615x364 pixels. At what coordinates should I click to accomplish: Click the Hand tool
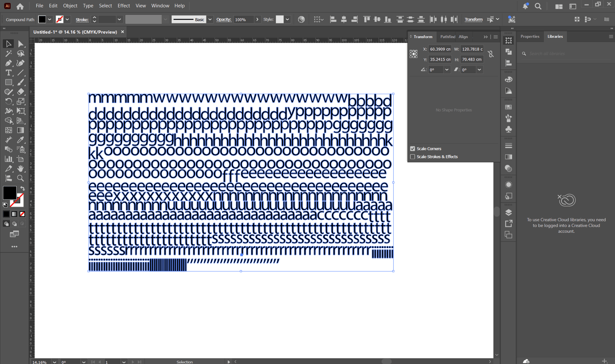[20, 169]
